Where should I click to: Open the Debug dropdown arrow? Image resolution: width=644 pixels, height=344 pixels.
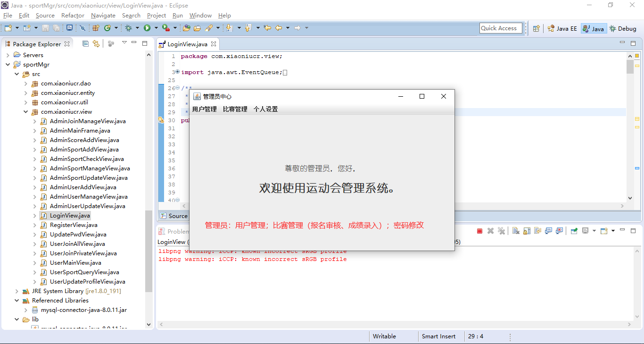(137, 28)
